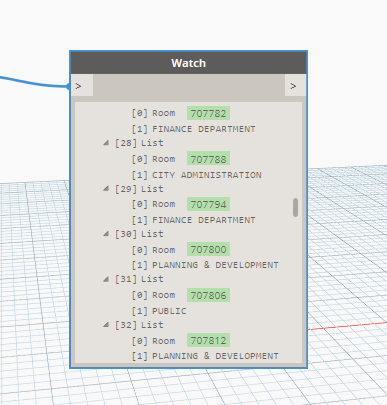This screenshot has height=405, width=387.
Task: Click the Watch node input port
Action: click(82, 86)
